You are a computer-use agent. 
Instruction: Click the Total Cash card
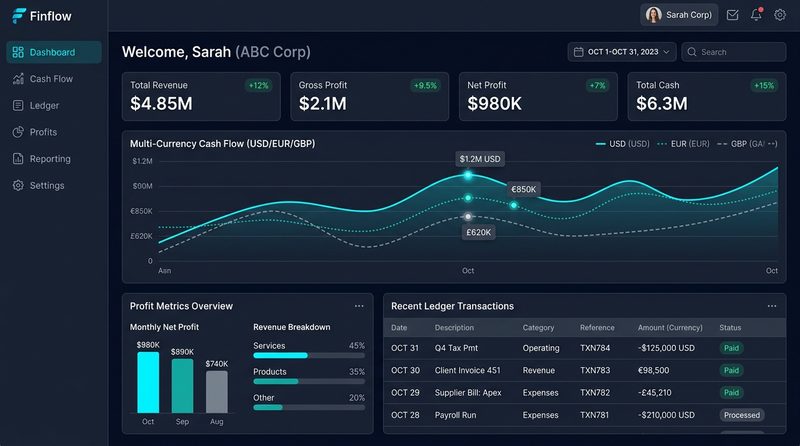pyautogui.click(x=707, y=96)
